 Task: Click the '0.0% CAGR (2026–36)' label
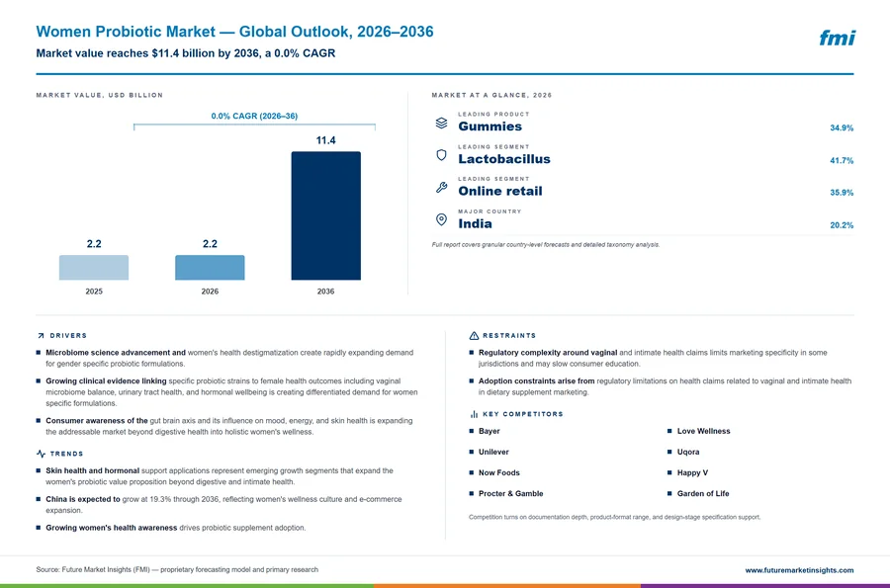254,116
